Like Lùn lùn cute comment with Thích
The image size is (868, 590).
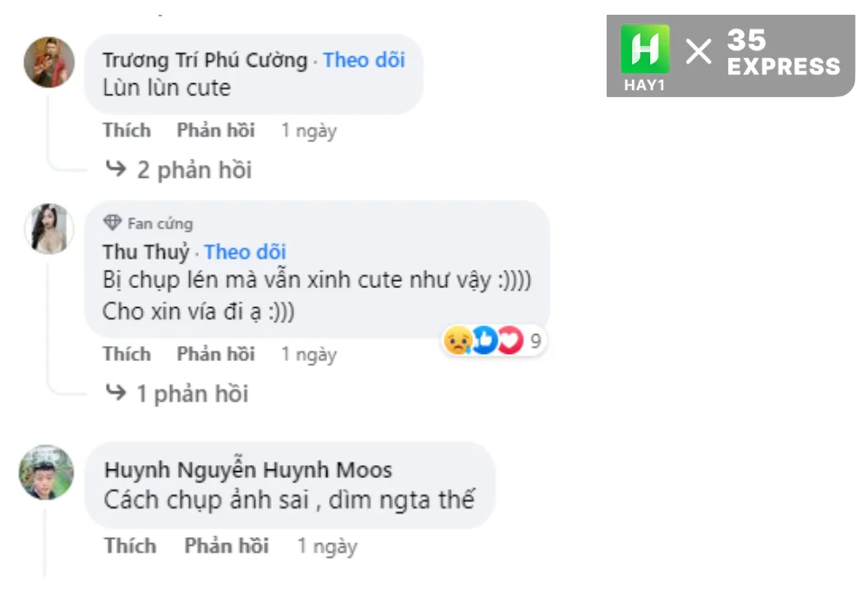tap(127, 130)
